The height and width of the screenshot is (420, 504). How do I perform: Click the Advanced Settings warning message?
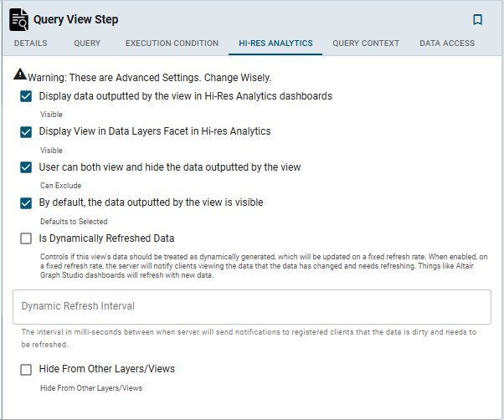pyautogui.click(x=150, y=77)
